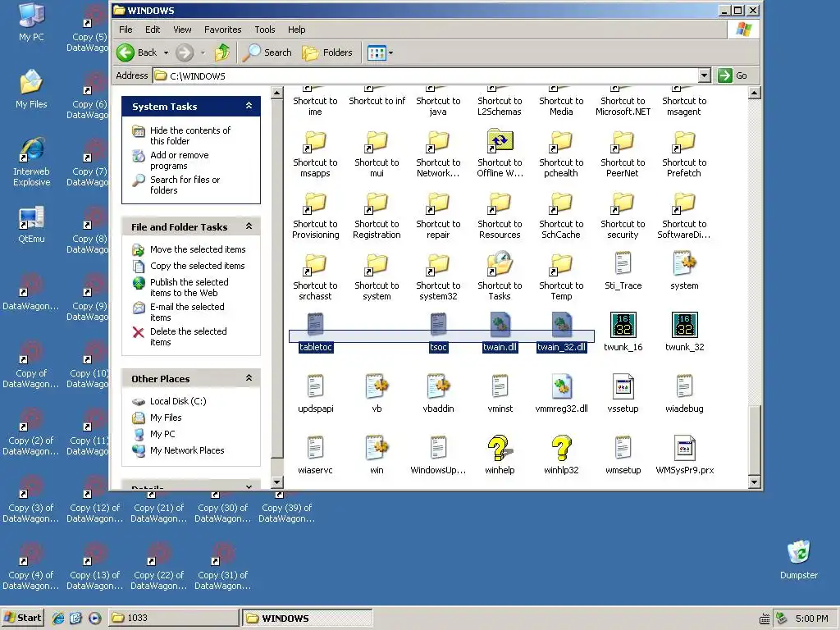Click the Back navigation button
The width and height of the screenshot is (840, 630).
coord(137,52)
